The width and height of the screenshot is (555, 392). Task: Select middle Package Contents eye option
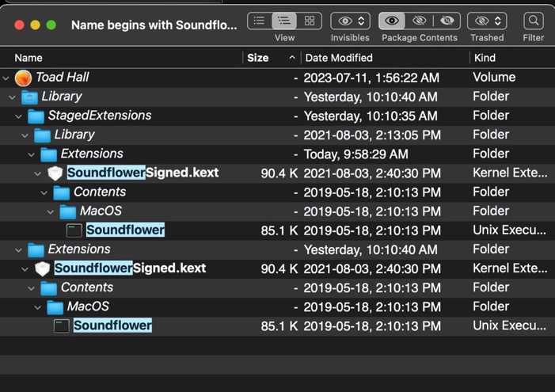click(x=419, y=21)
